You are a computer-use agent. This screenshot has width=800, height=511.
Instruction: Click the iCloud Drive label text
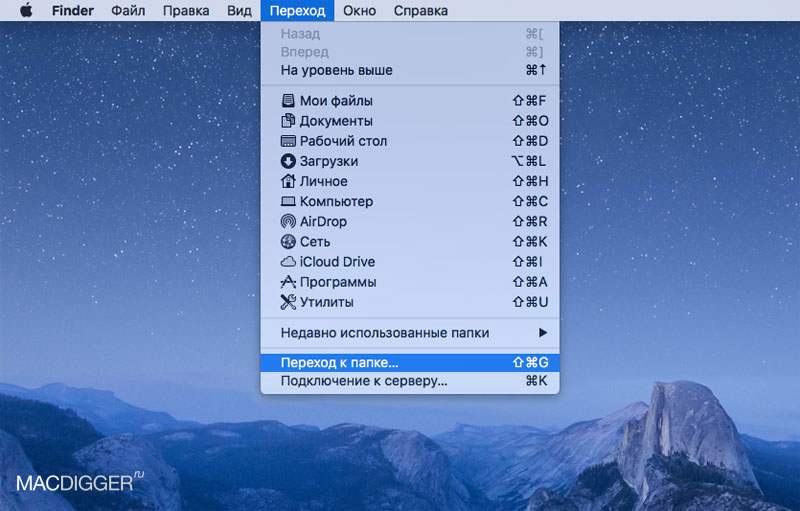tap(337, 262)
